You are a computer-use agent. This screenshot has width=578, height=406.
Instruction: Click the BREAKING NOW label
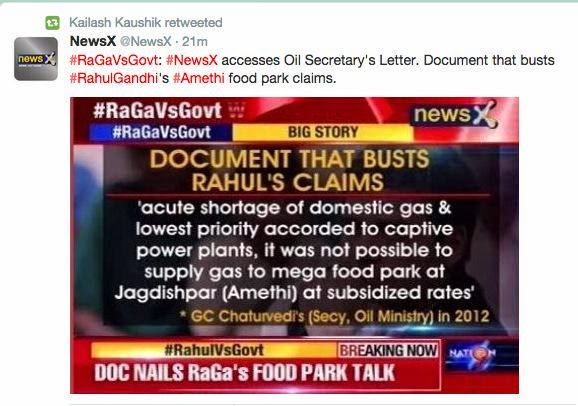pos(388,350)
